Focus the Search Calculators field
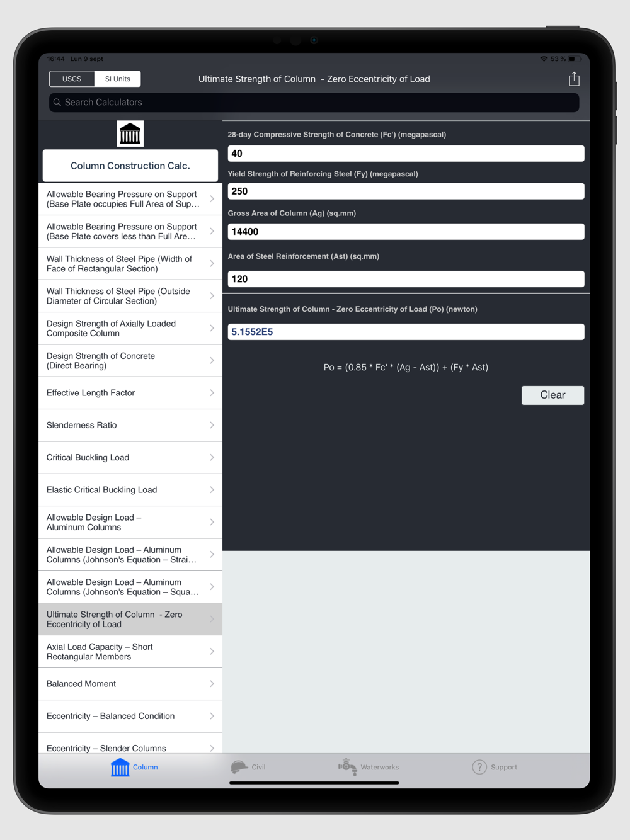 pos(314,102)
